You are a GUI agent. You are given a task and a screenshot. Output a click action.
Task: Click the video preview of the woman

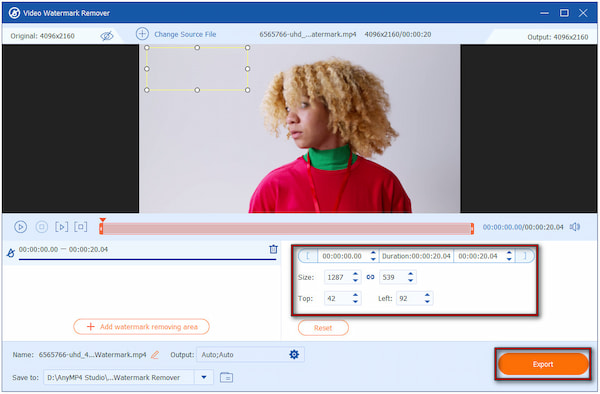click(300, 129)
